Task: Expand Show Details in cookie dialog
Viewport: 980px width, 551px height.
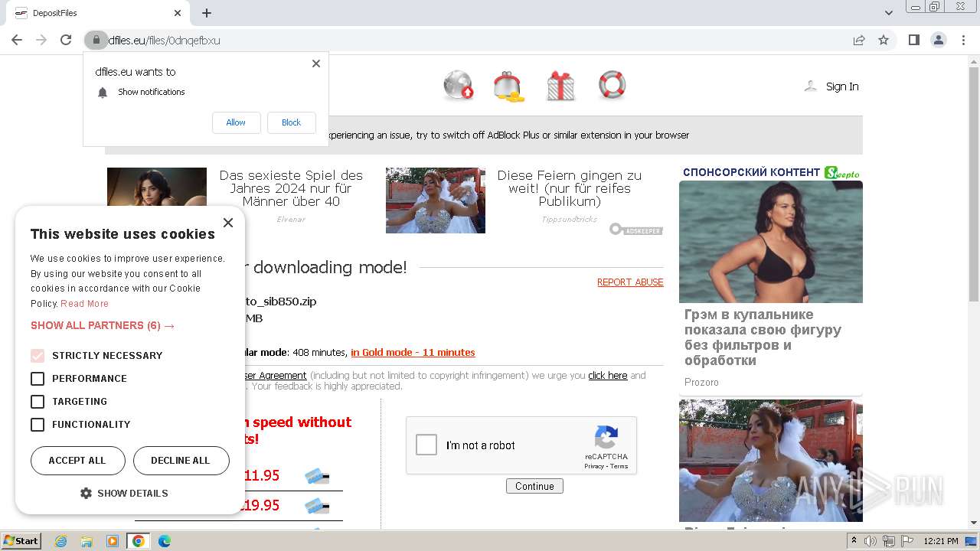Action: pos(125,494)
